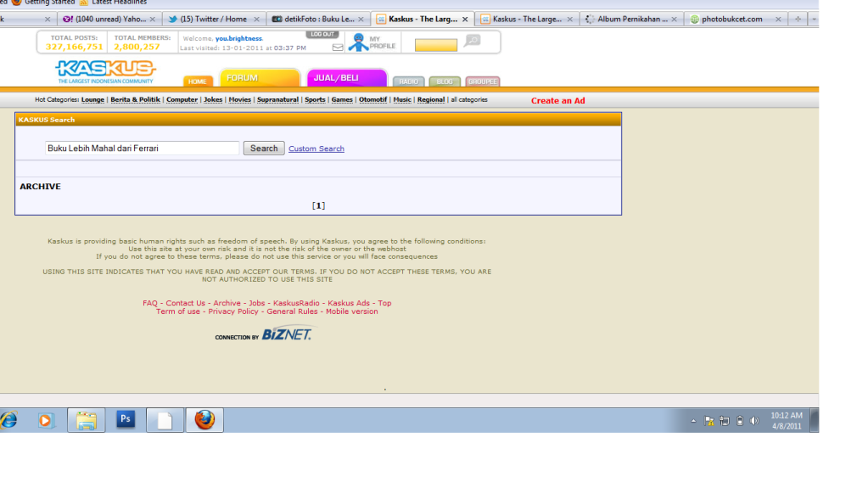Open the Blog tab
Image resolution: width=868 pixels, height=488 pixels.
click(445, 81)
